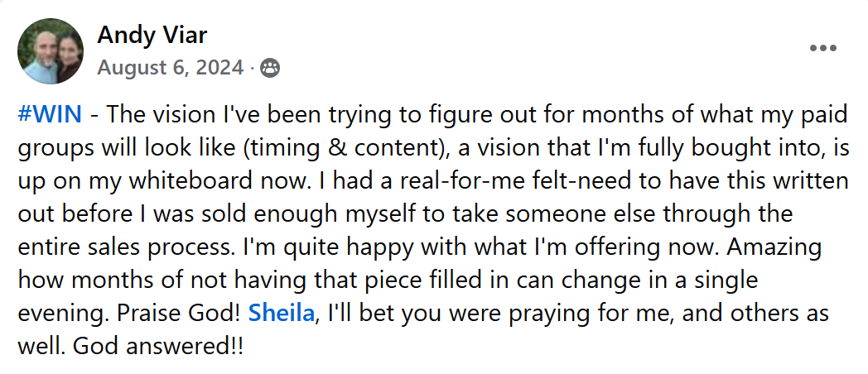Click the blue Sheila mention
This screenshot has height=374, width=868.
coord(282,314)
